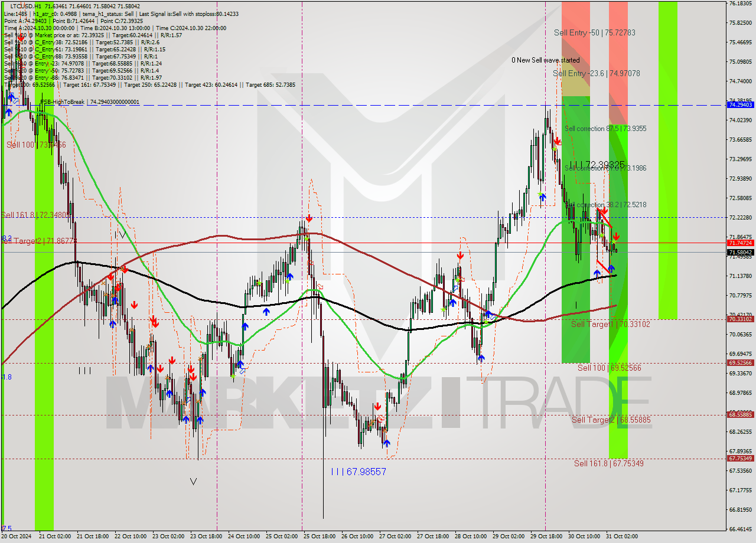Click the '28 Oct 10:00' time label
This screenshot has width=756, height=543.
[x=471, y=537]
